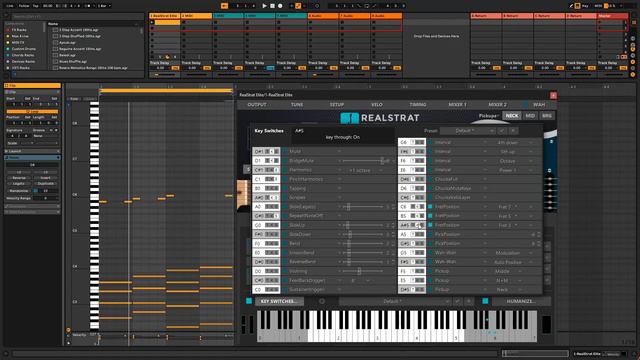Click the clip stop square in track 2 MIDI
Viewport: 640px width, 360px height.
184,58
